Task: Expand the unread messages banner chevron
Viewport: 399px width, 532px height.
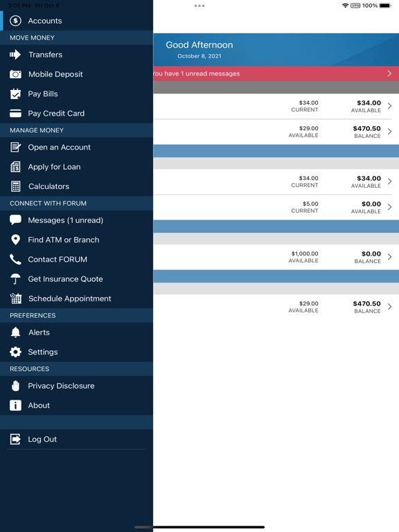Action: tap(389, 73)
